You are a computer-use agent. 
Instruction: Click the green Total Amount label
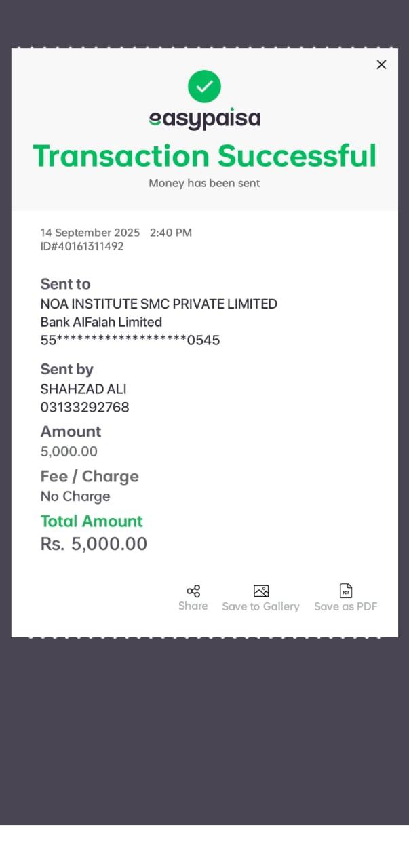coord(92,521)
